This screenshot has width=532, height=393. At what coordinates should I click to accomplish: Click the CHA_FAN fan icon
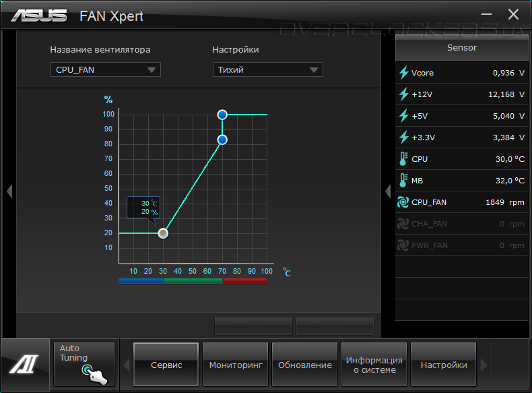(x=403, y=224)
